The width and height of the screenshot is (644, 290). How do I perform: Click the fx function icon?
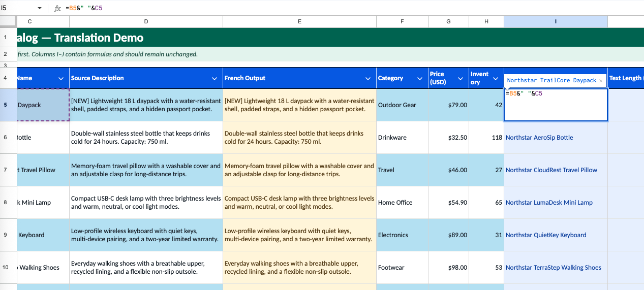tap(57, 8)
